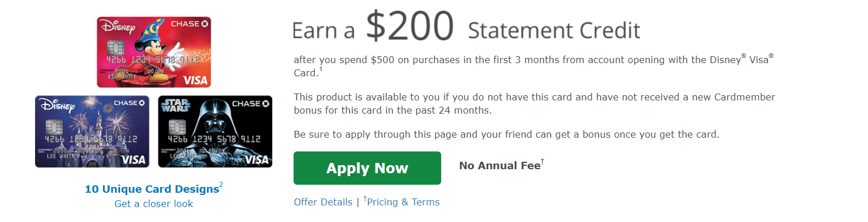Open the Offer Details link
The image size is (868, 222).
(323, 202)
